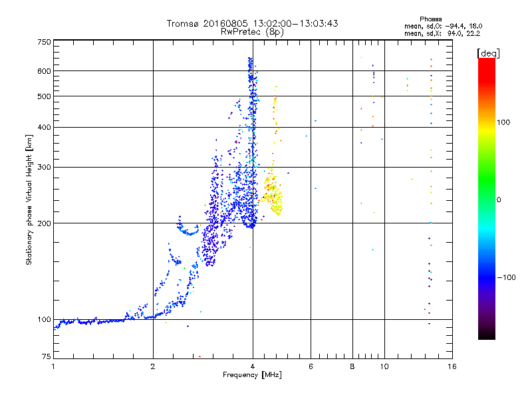
Task: Click the '[deg]' colorbar unit label
Action: coord(488,53)
